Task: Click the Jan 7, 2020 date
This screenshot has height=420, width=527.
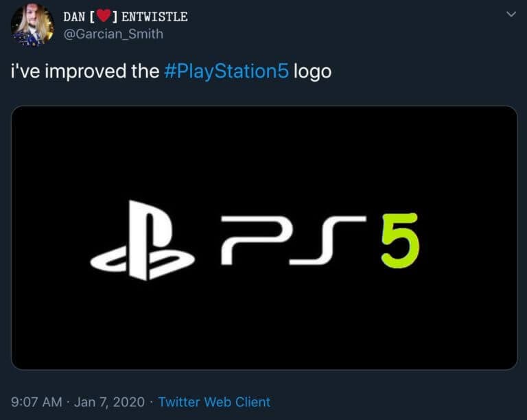Action: (109, 402)
